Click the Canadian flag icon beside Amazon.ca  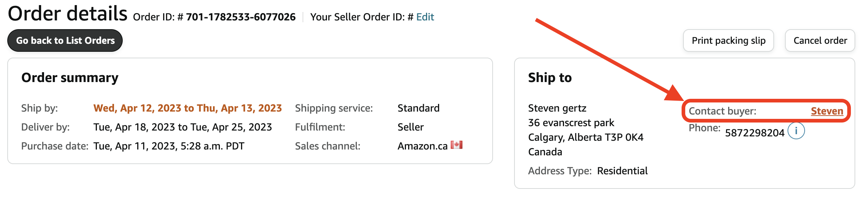pyautogui.click(x=457, y=145)
